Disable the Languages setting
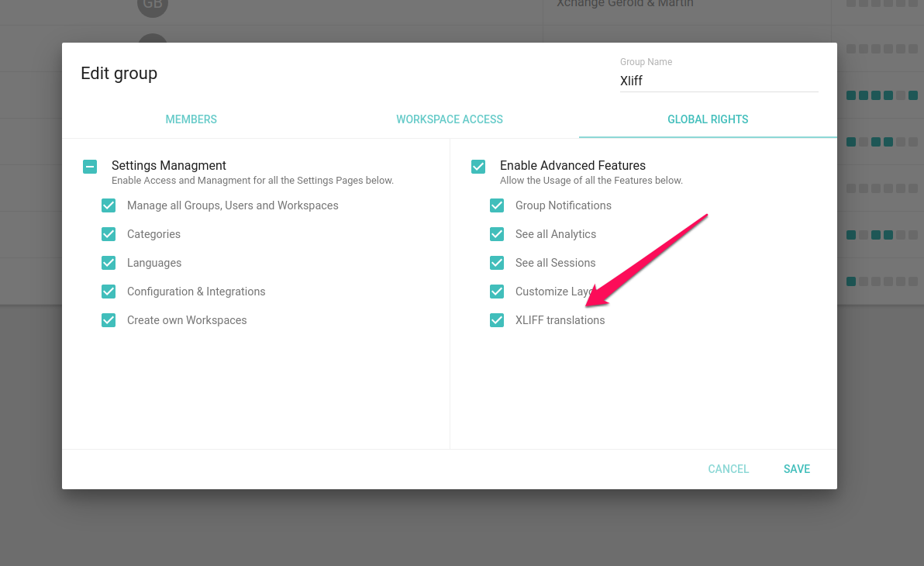 109,263
